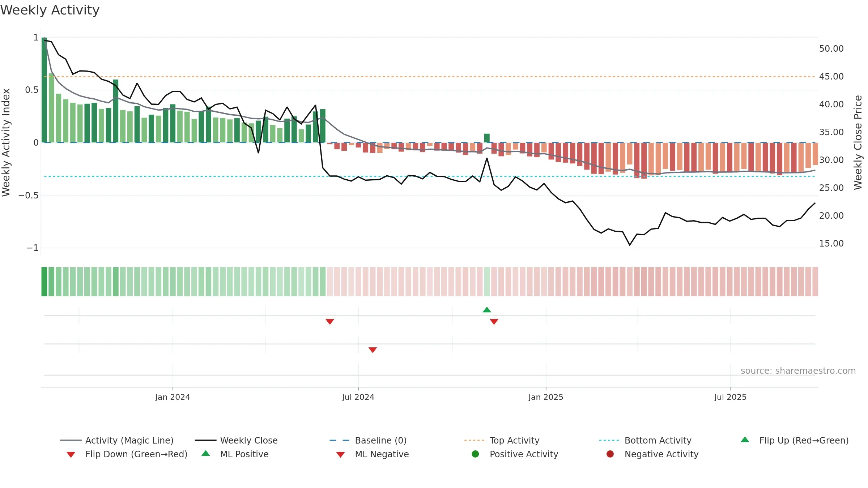Screen dimensions: 868x488
Task: Click the Jan 2025 axis label
Action: click(546, 397)
